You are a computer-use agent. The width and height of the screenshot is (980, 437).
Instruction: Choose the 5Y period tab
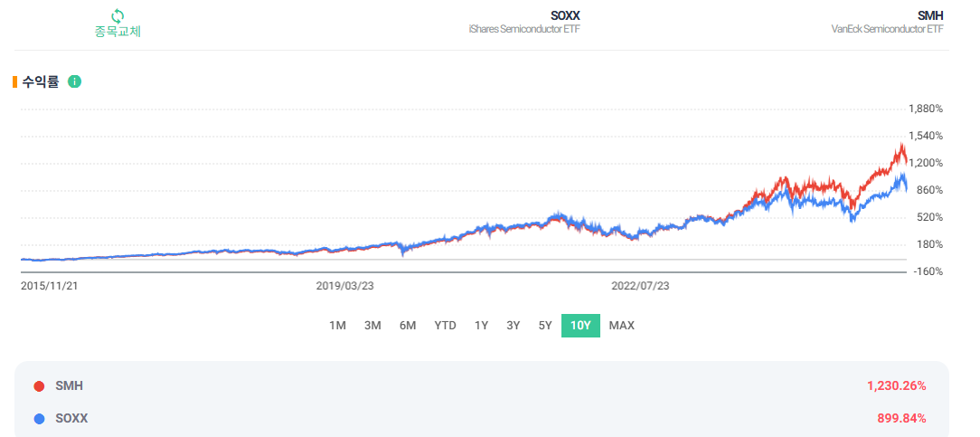[545, 325]
